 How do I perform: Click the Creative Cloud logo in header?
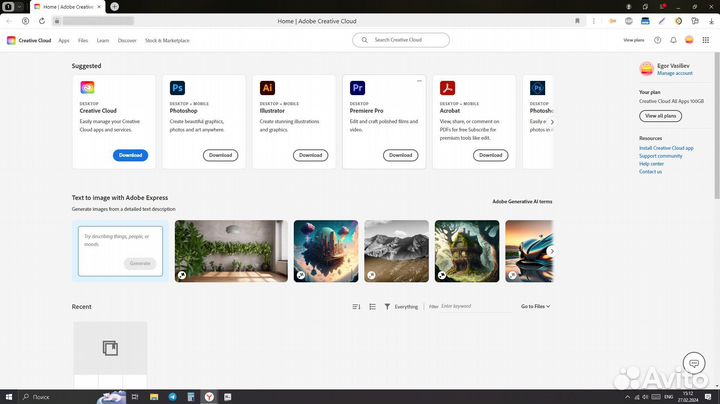(11, 40)
